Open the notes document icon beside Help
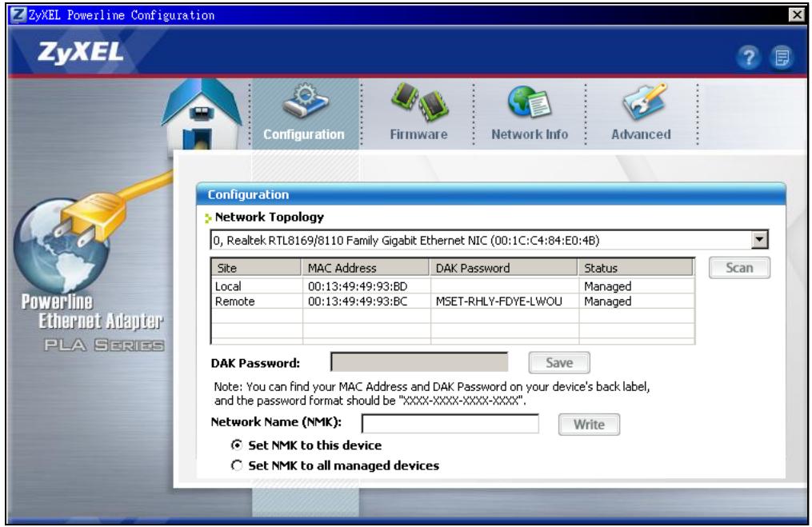 [782, 57]
